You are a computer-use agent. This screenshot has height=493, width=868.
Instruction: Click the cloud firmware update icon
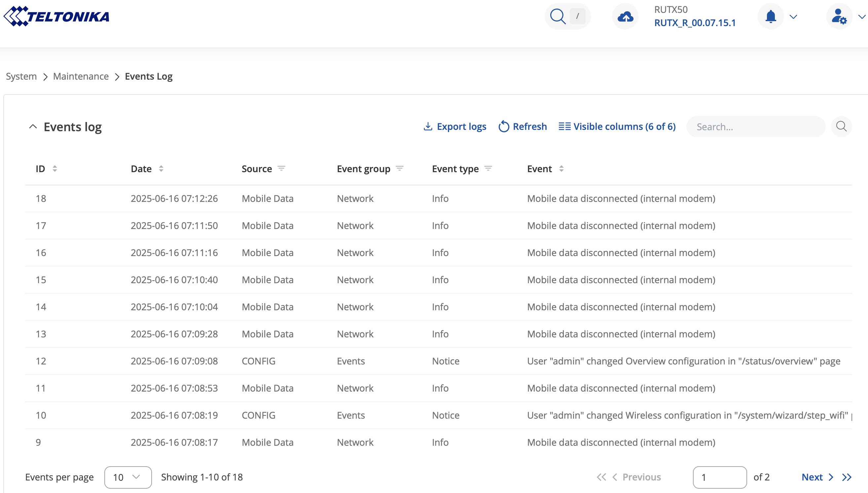[625, 16]
